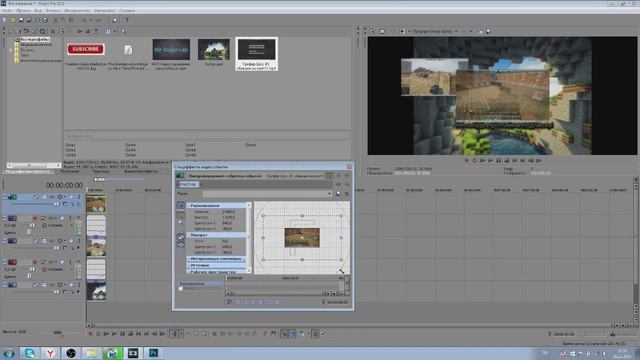
Task: Open the Правка menu
Action: point(23,11)
